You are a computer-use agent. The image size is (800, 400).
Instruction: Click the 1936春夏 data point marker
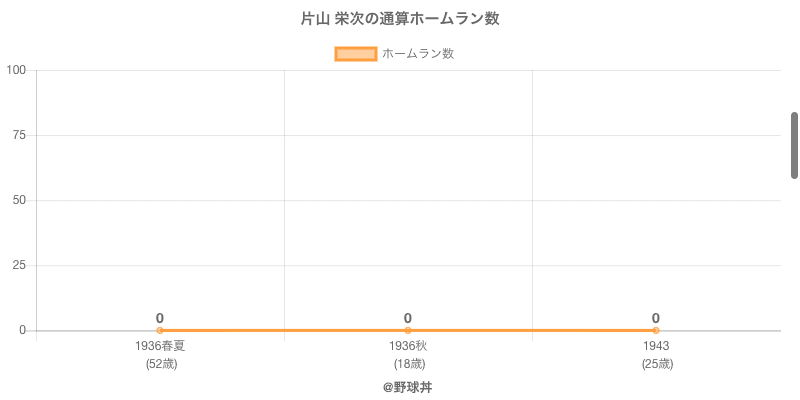tap(160, 330)
